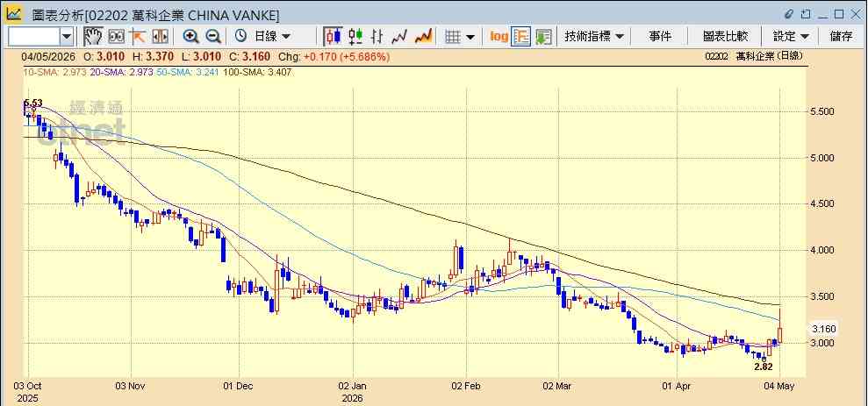Click the 02202 萬科企業(日線) chart label

coord(753,56)
